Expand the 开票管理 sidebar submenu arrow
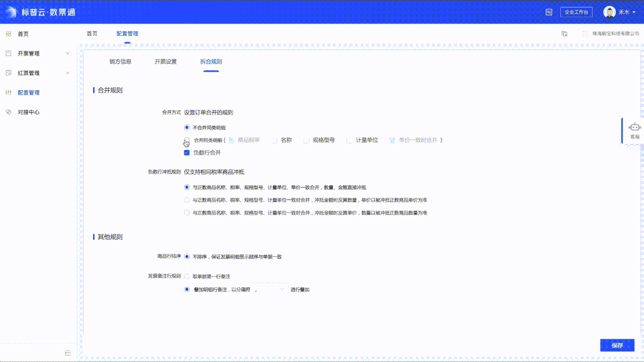 [x=68, y=53]
